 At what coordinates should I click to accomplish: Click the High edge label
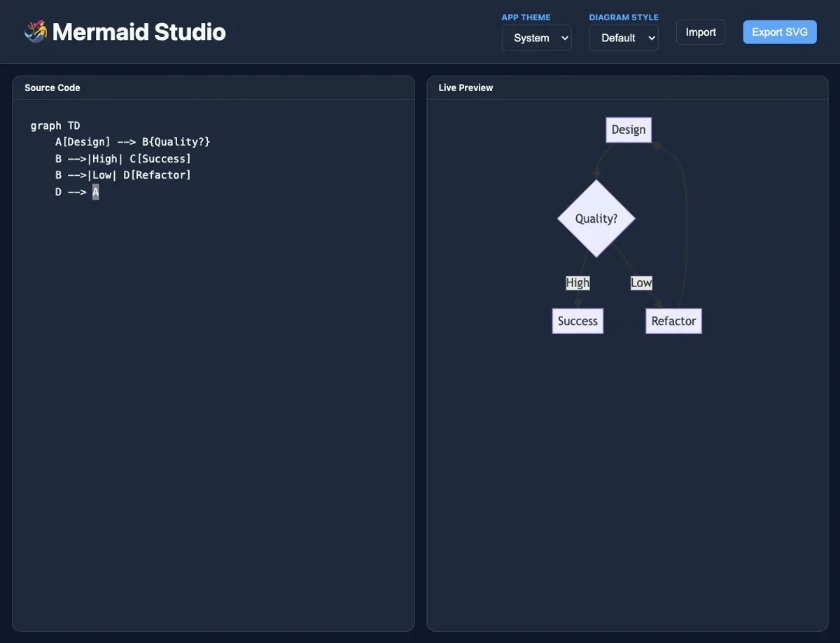click(x=577, y=282)
